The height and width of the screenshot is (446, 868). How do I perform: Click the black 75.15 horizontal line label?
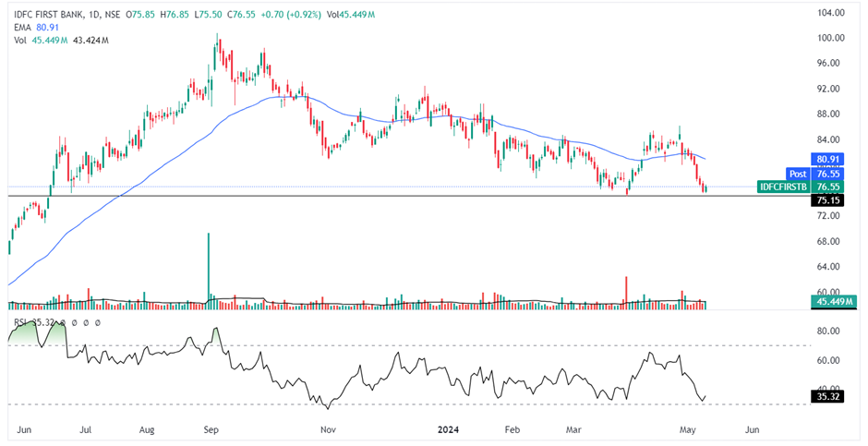(x=825, y=199)
